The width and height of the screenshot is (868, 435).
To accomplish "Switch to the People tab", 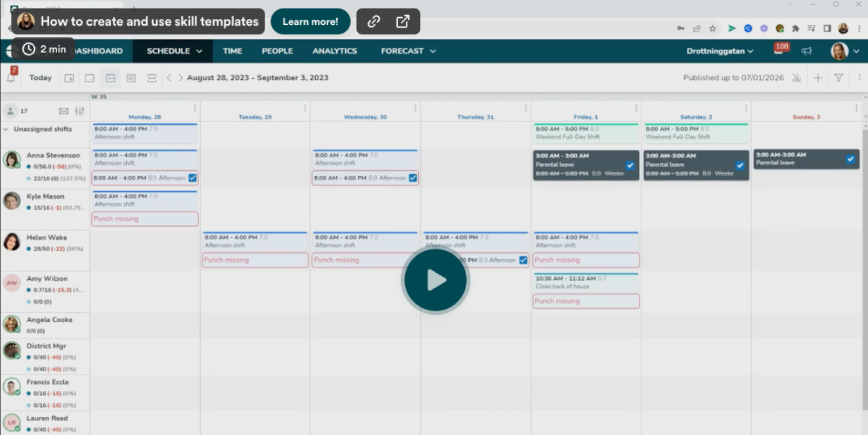I will tap(277, 51).
